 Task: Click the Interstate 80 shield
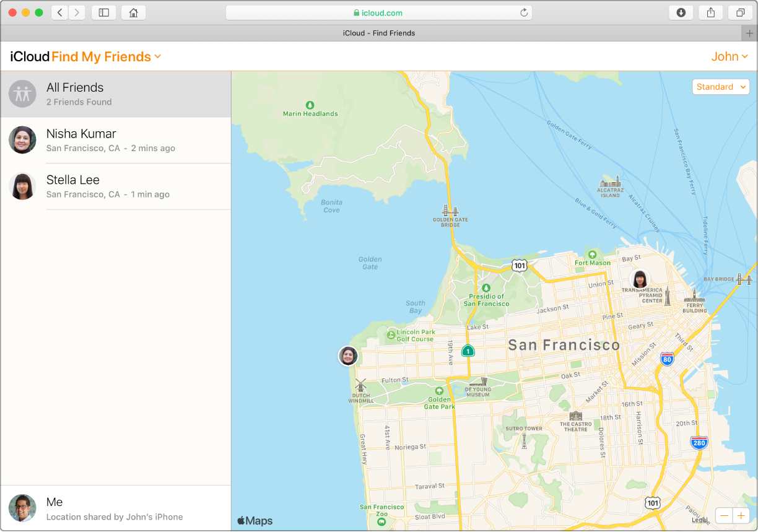click(x=666, y=359)
